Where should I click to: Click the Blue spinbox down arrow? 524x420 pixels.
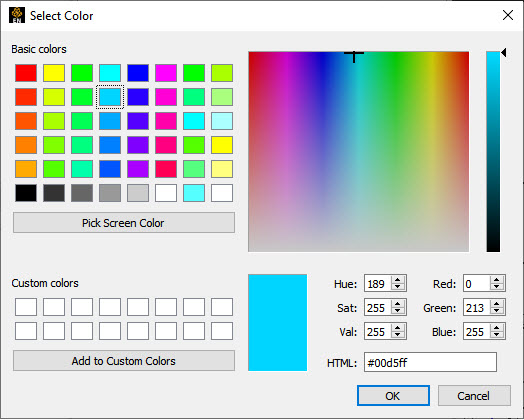[x=497, y=335]
